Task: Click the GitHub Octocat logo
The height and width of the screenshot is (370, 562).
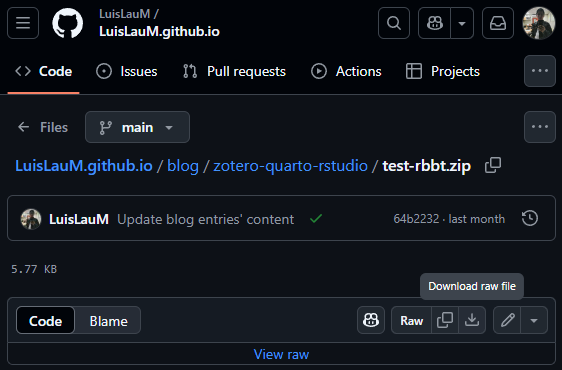Action: pyautogui.click(x=68, y=23)
